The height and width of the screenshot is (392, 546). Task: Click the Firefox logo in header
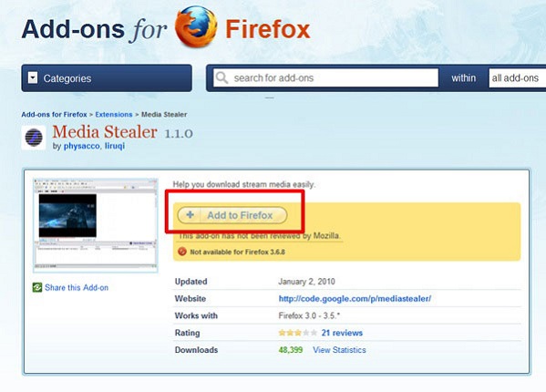pos(196,26)
